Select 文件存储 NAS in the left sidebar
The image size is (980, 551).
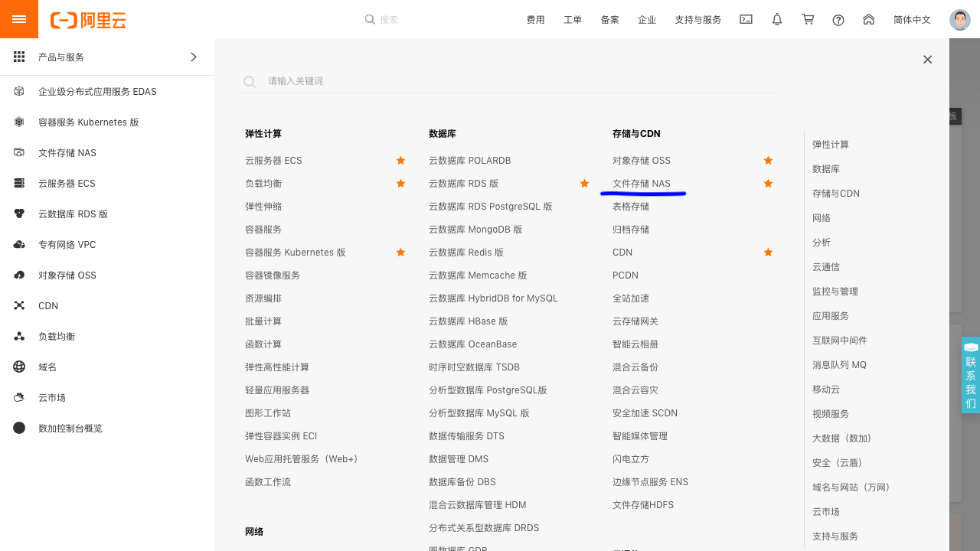pyautogui.click(x=68, y=152)
